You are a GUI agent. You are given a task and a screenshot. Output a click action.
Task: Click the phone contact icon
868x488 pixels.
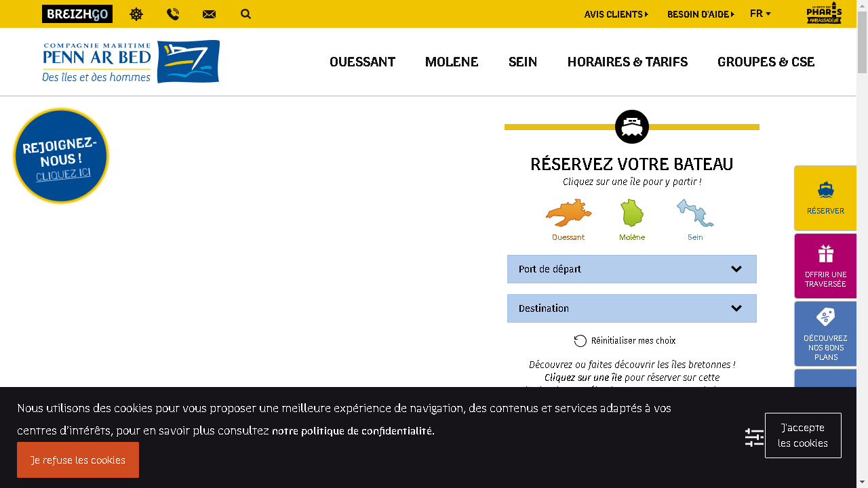173,14
